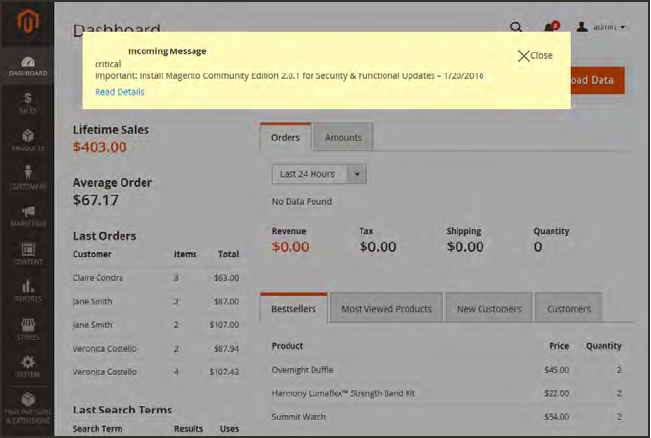The height and width of the screenshot is (438, 651).
Task: Click the Veronica Costello $87.94 order
Action: (156, 348)
